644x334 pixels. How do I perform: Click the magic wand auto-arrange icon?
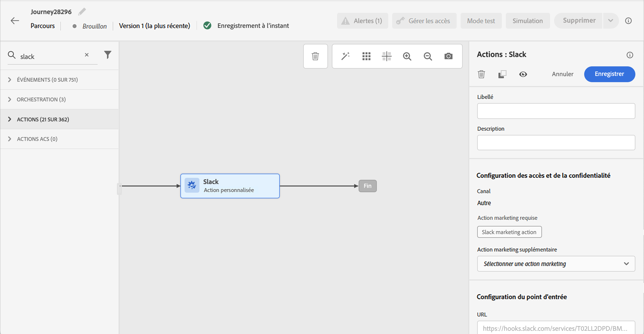tap(345, 56)
